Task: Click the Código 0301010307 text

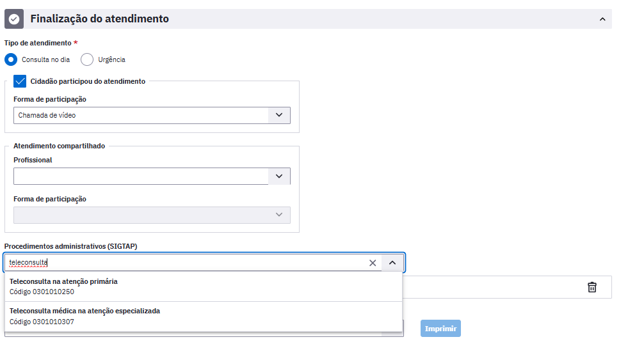Action: pos(42,322)
